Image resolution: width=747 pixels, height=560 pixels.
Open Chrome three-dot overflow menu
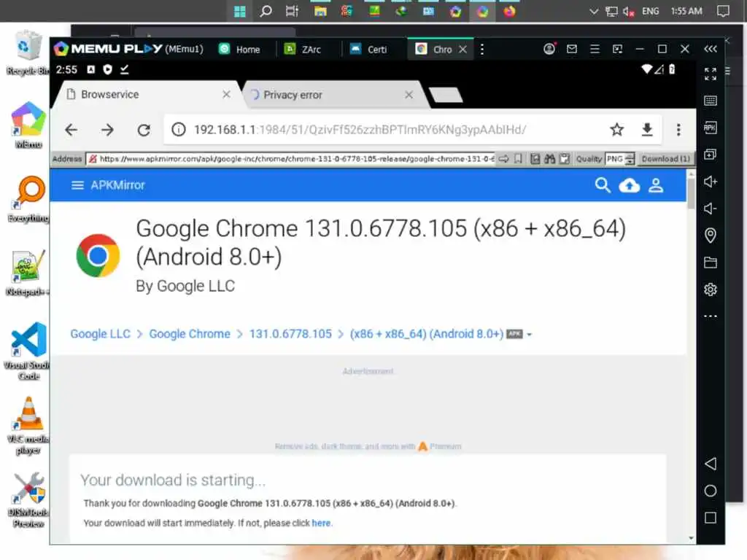pos(678,130)
